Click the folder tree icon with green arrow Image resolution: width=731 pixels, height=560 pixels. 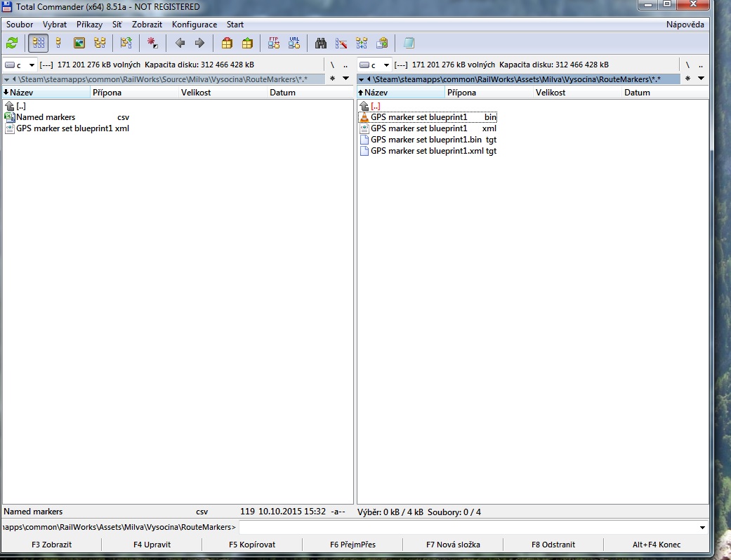point(126,44)
